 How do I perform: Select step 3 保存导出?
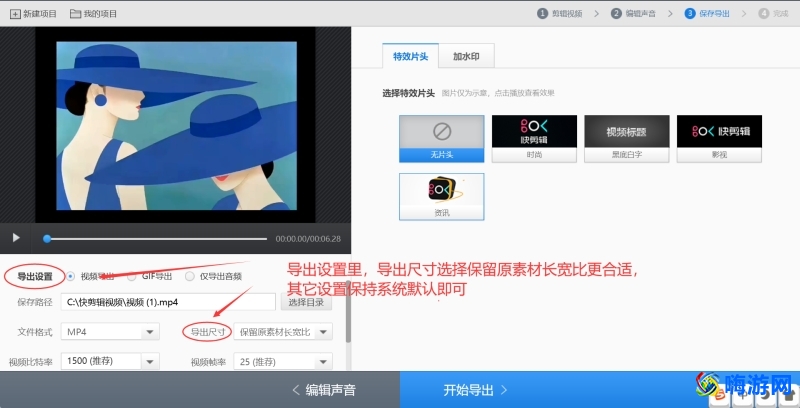(707, 14)
